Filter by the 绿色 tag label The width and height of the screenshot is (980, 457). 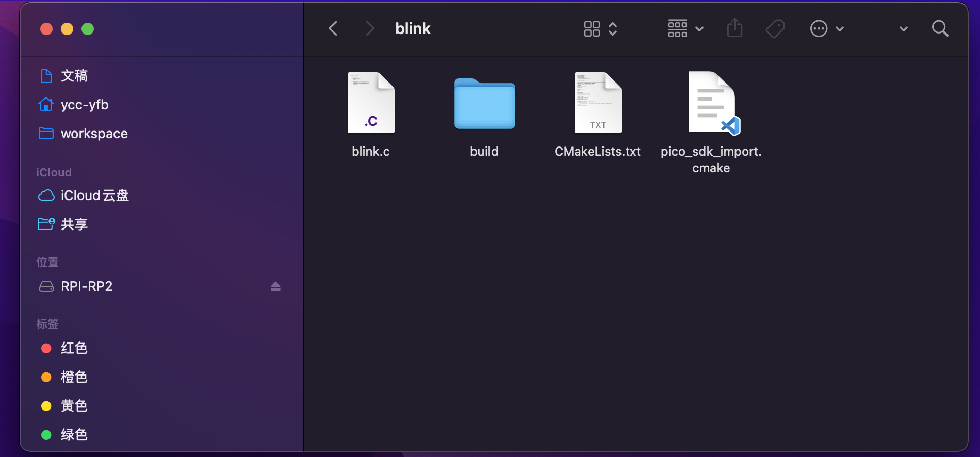click(74, 435)
